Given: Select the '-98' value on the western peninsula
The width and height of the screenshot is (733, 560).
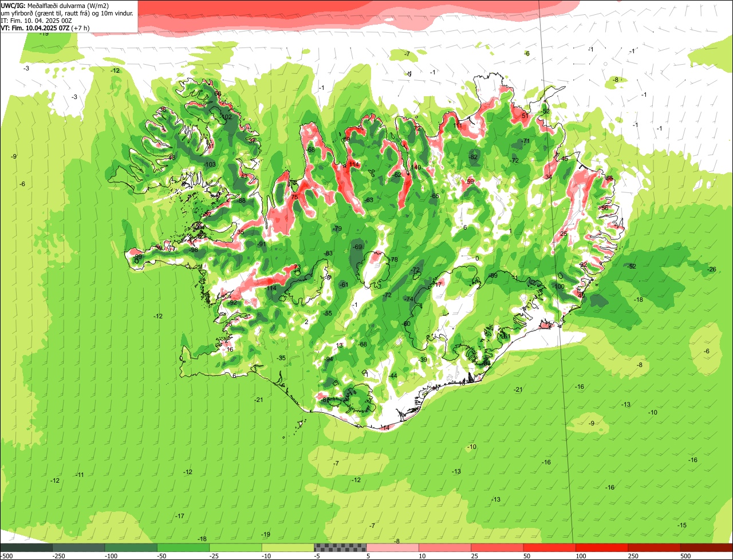Looking at the screenshot, I should click(x=194, y=250).
